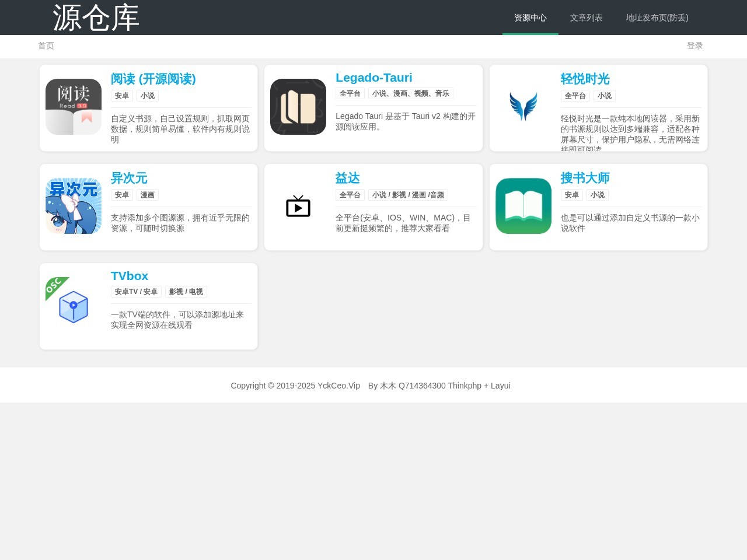Click the 异次元 anime app icon
The height and width of the screenshot is (560, 747).
pyautogui.click(x=74, y=206)
